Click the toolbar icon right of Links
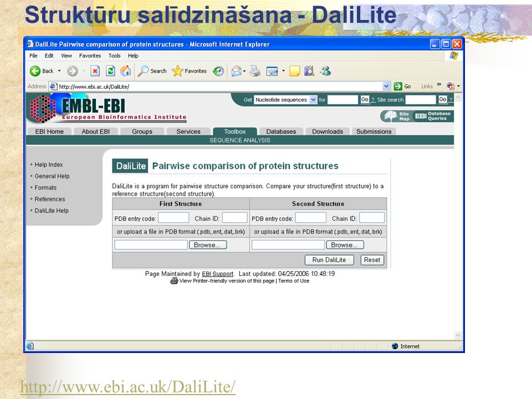This screenshot has width=532, height=399. 450,86
